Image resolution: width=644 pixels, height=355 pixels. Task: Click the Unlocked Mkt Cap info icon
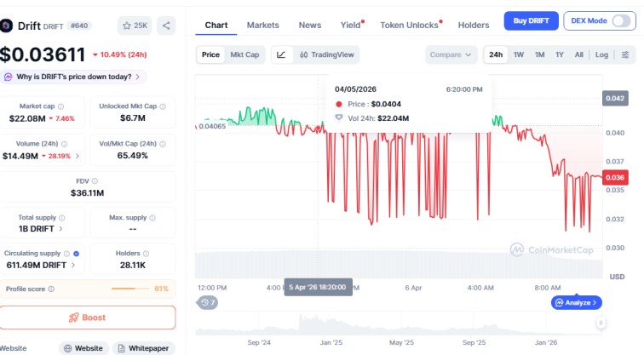click(163, 106)
